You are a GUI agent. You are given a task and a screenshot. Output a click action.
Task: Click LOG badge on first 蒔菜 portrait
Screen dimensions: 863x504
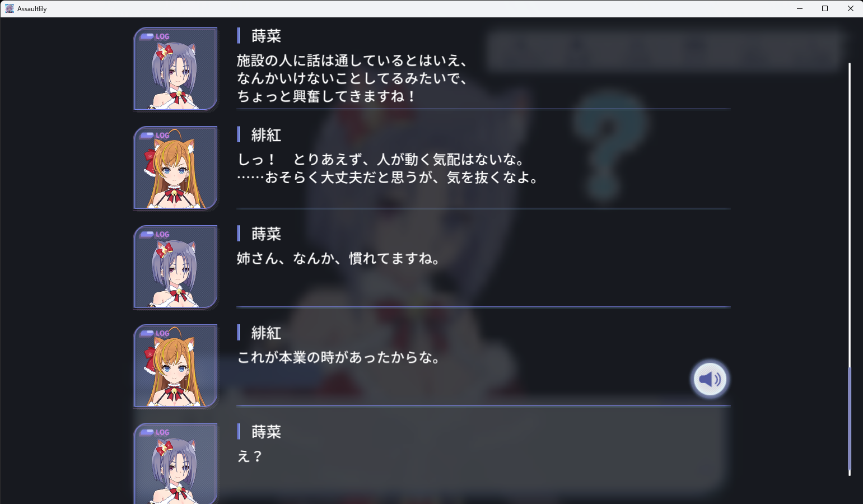(x=155, y=36)
